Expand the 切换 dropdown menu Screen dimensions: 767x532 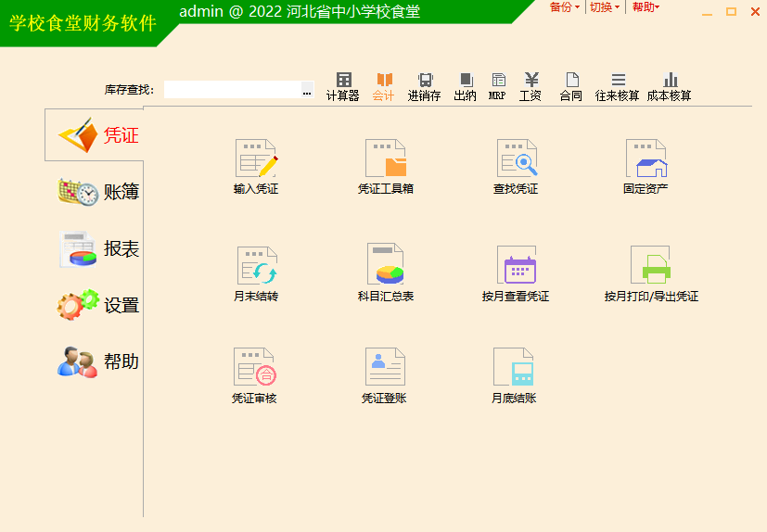pyautogui.click(x=605, y=7)
